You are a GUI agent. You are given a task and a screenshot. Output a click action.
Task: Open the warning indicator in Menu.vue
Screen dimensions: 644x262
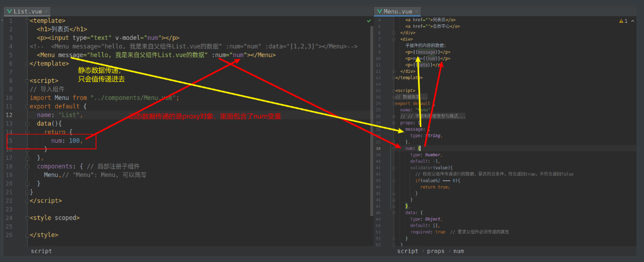click(623, 21)
